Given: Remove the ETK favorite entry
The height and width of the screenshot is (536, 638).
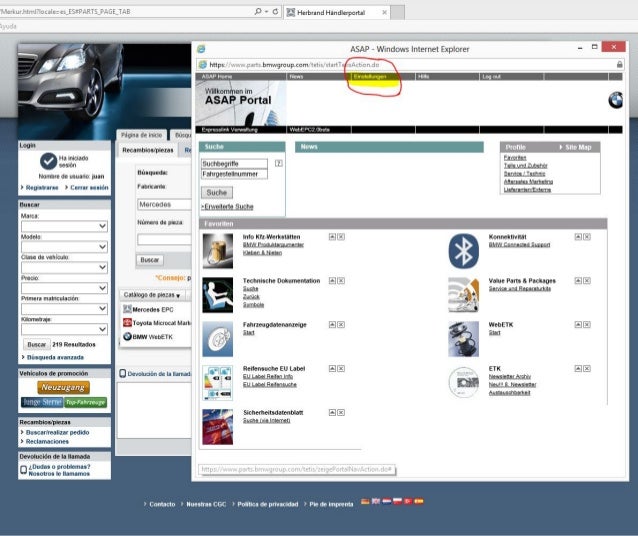Looking at the screenshot, I should (x=587, y=369).
